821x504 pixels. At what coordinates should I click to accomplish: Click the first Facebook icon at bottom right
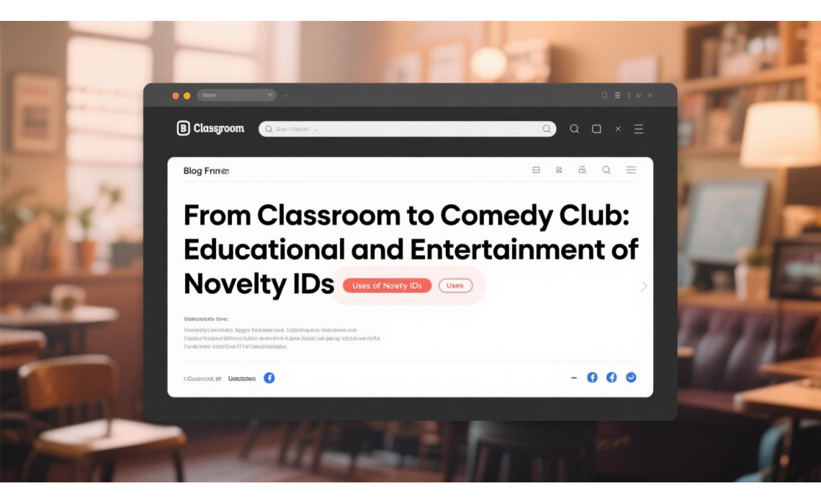[592, 377]
